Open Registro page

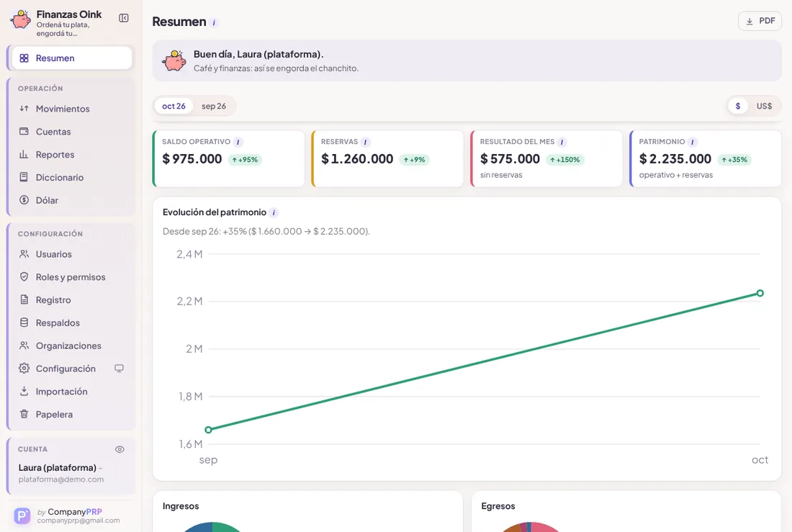[x=72, y=299]
